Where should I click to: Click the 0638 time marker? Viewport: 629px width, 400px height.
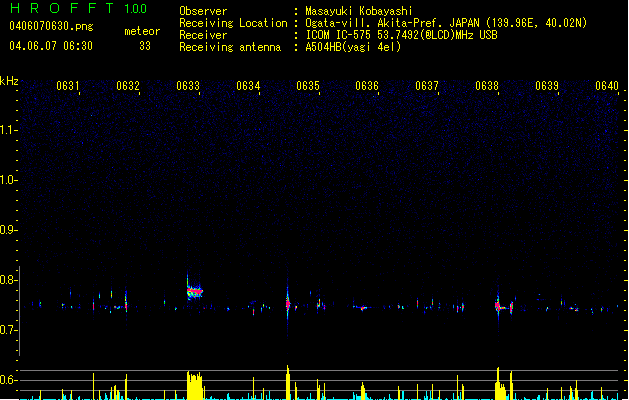[487, 86]
